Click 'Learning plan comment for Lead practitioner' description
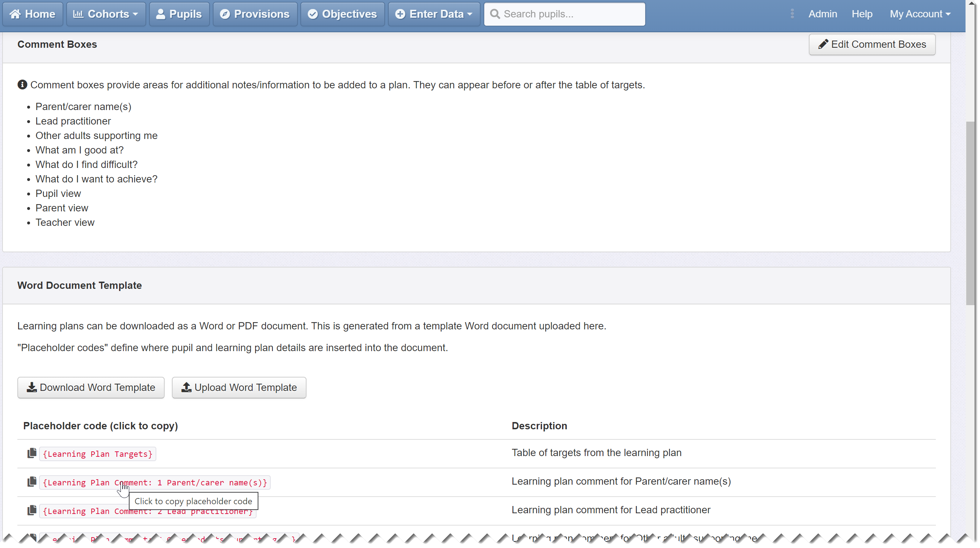980x548 pixels. (x=611, y=510)
